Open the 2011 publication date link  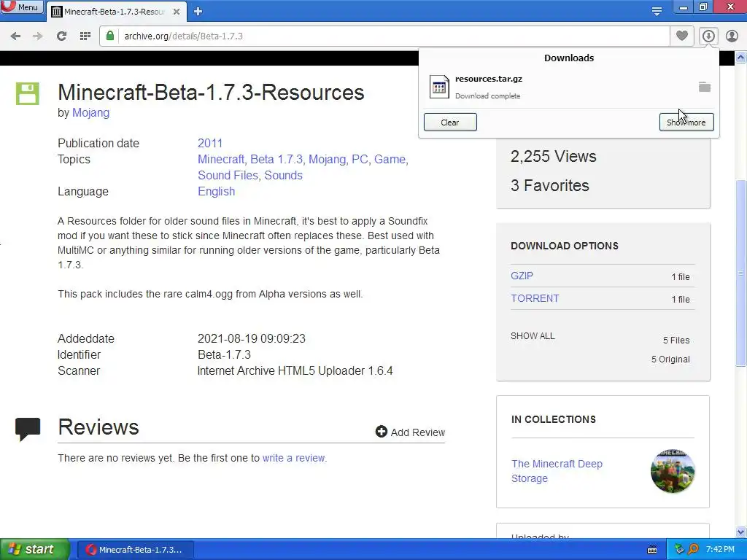[x=210, y=144]
